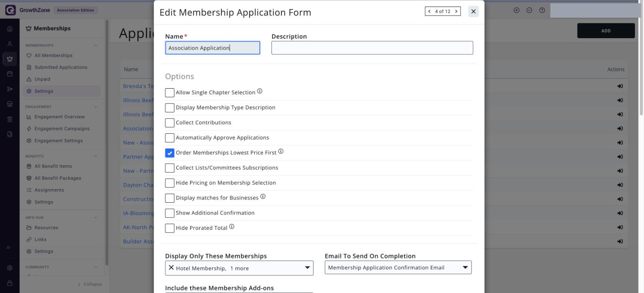The width and height of the screenshot is (644, 293).
Task: Open Engagement Campaigns in sidebar
Action: pyautogui.click(x=62, y=129)
